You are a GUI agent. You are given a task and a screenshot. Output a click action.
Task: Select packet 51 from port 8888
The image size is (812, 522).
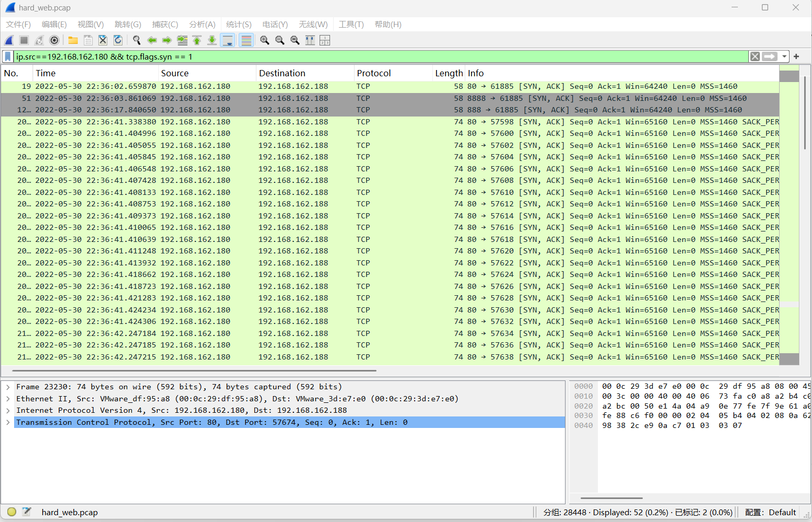(390, 98)
